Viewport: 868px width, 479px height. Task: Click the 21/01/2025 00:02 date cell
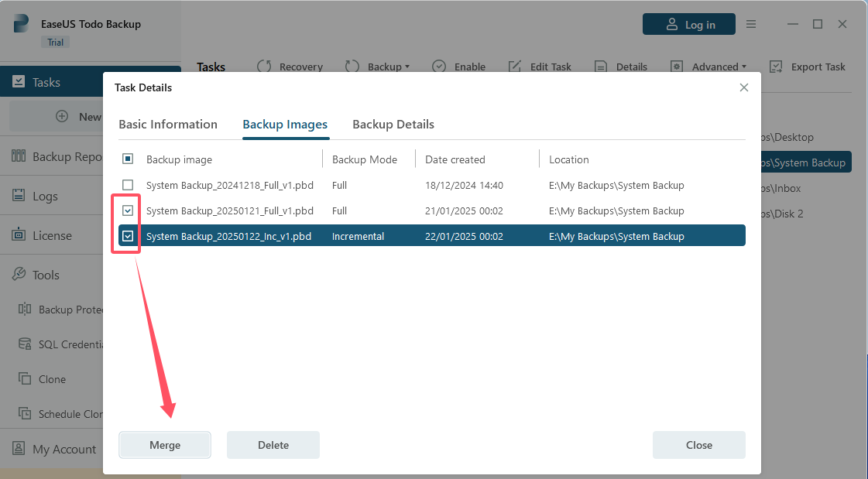(464, 210)
